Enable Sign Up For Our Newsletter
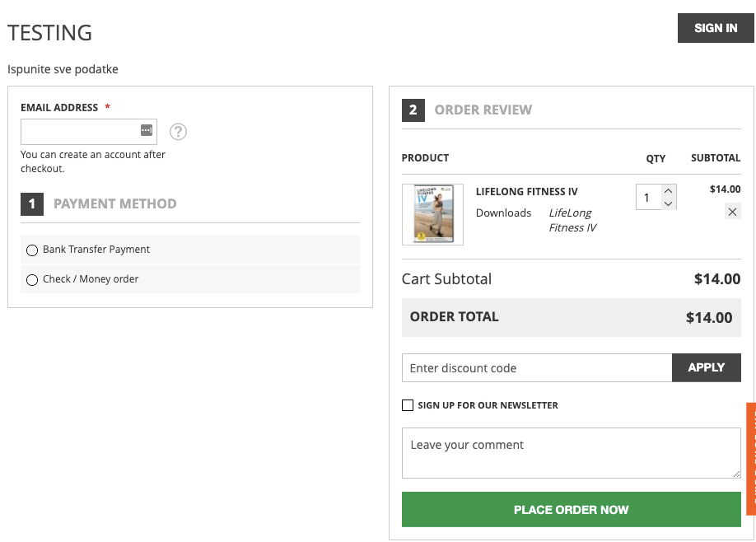 click(x=407, y=404)
